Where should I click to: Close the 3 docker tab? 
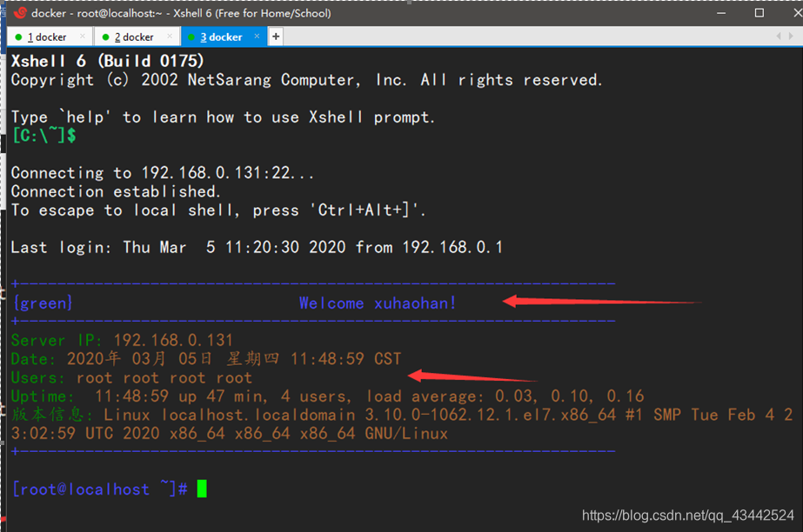pyautogui.click(x=258, y=37)
